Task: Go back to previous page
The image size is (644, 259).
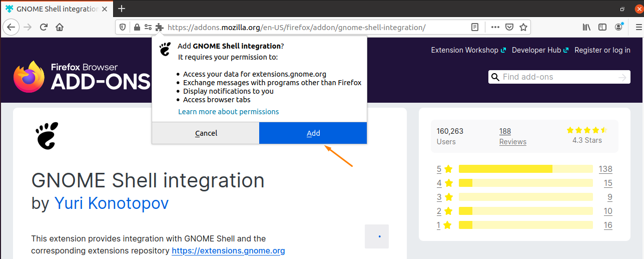Action: 12,27
